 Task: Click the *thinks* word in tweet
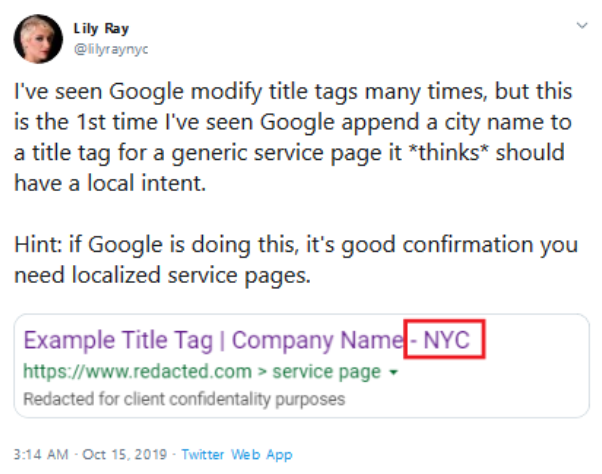click(x=448, y=152)
